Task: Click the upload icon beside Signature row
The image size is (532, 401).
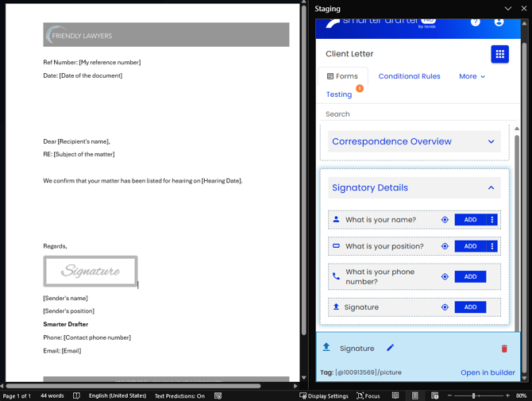Action: [x=336, y=307]
